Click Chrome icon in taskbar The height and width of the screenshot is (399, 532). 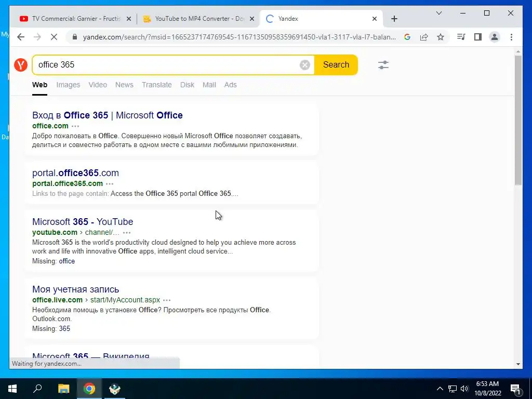pos(89,389)
